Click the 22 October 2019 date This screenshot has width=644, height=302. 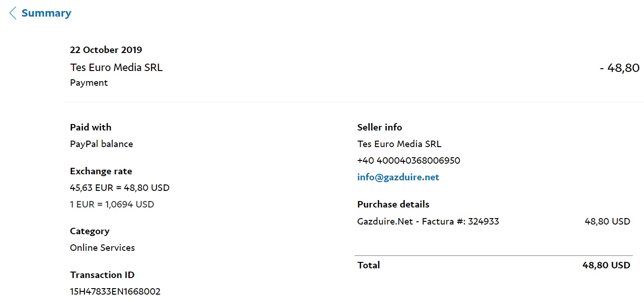[106, 50]
